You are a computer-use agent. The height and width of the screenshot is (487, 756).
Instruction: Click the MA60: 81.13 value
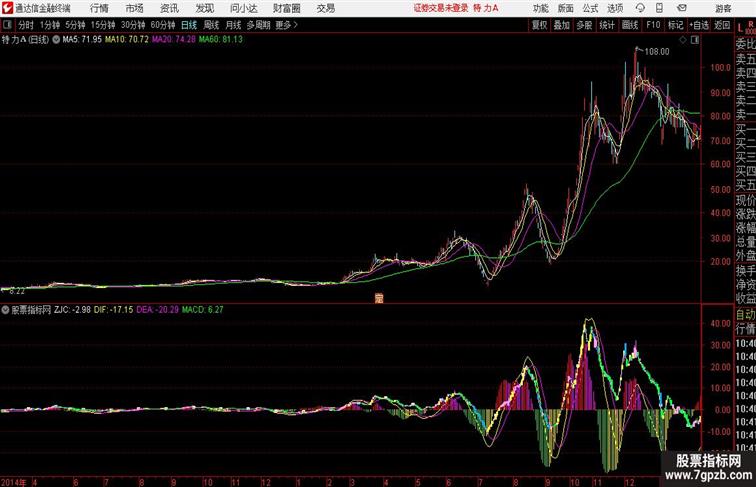pyautogui.click(x=221, y=40)
